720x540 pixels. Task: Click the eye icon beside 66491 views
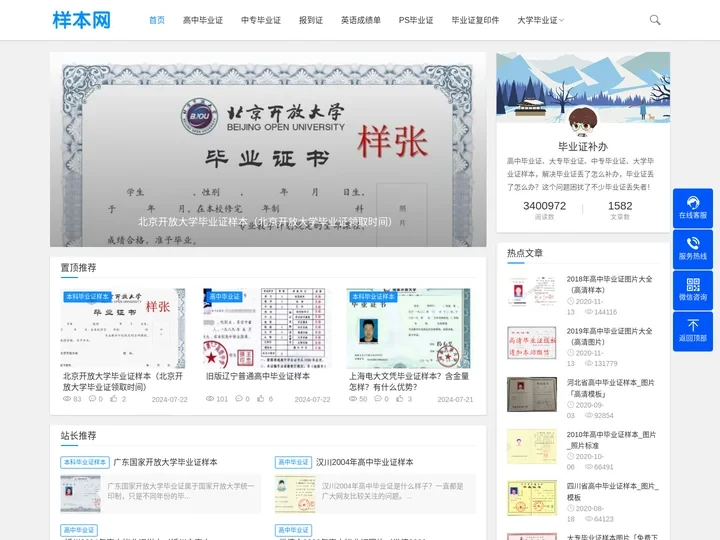589,467
